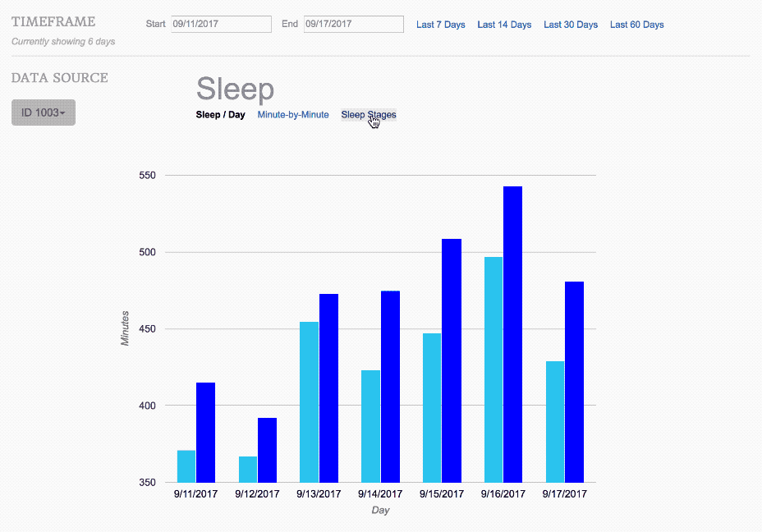Select Last 14 Days timeframe
This screenshot has width=762, height=532.
tap(504, 25)
